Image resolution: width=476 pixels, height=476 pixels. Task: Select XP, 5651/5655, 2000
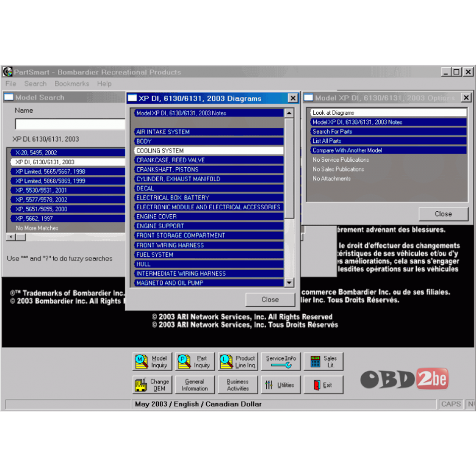(67, 209)
